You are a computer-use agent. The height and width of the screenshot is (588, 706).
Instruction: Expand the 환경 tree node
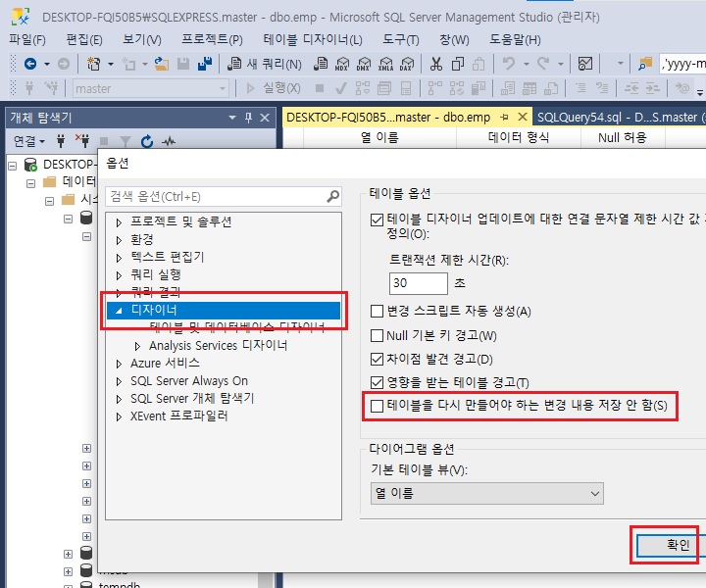click(x=119, y=240)
